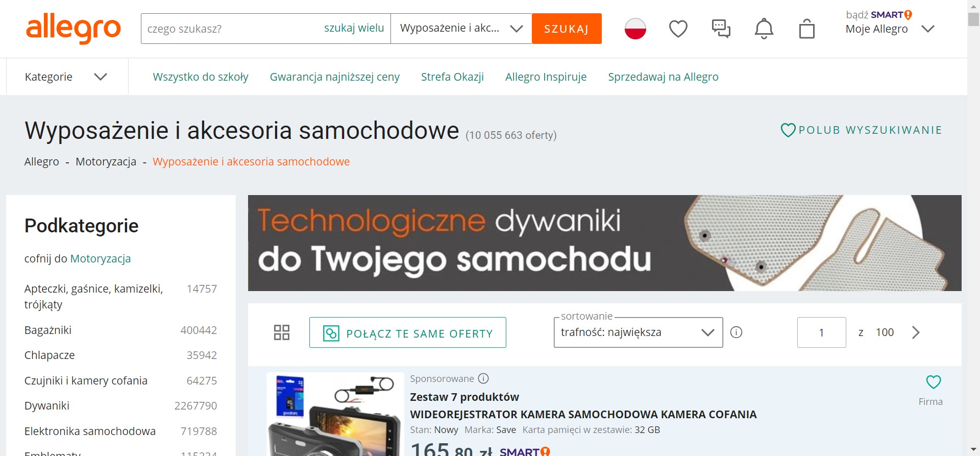Show sorting info icon
980x456 pixels.
[736, 332]
